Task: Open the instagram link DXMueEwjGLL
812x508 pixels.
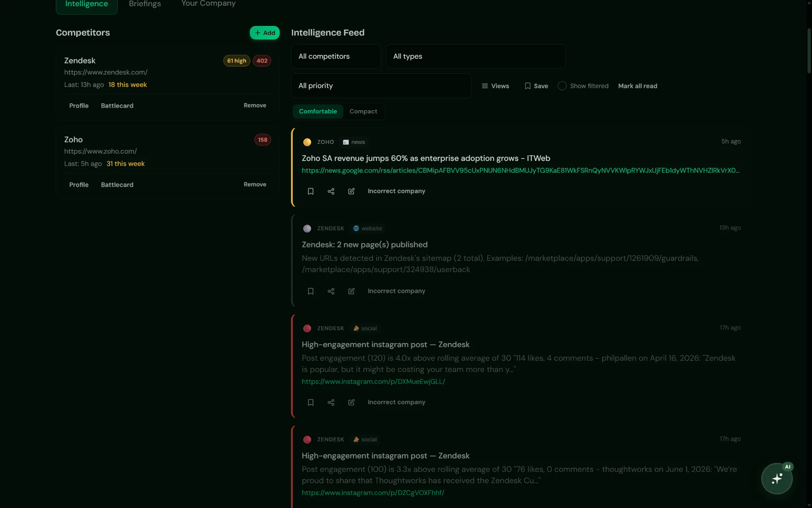Action: point(373,382)
